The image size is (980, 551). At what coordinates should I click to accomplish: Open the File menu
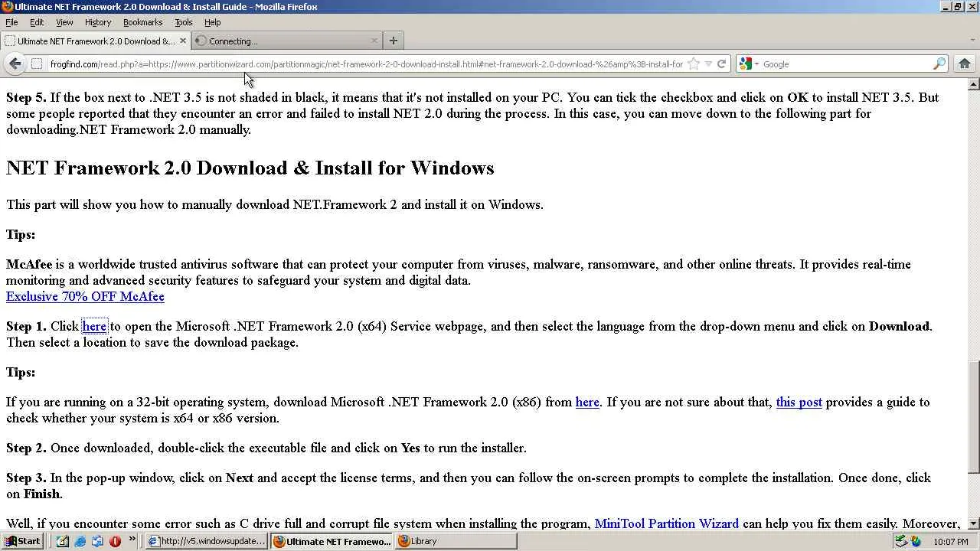pos(11,22)
